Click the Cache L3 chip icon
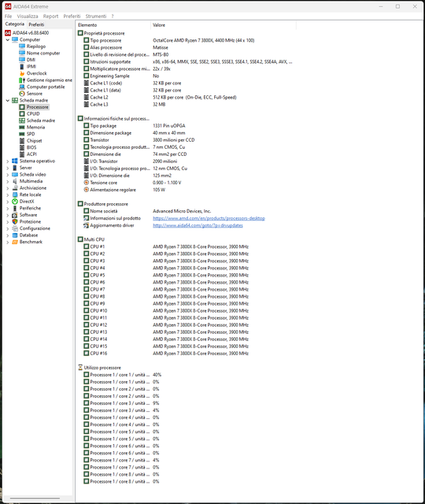This screenshot has width=425, height=504. click(86, 105)
